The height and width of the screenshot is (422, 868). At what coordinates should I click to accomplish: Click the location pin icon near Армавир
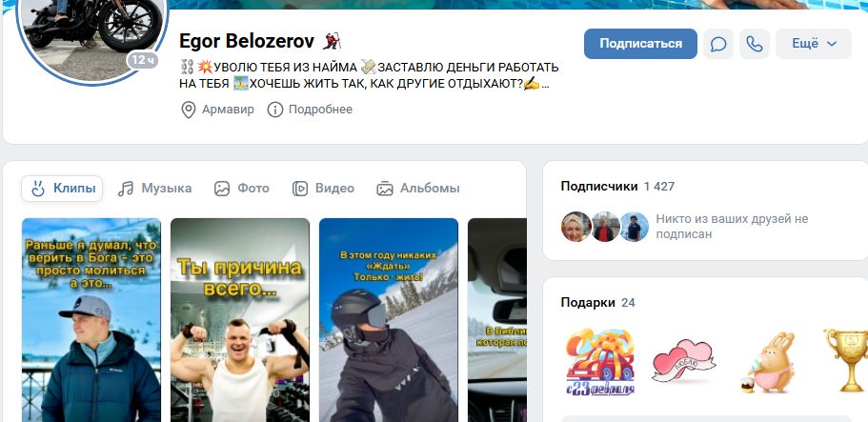(x=189, y=110)
